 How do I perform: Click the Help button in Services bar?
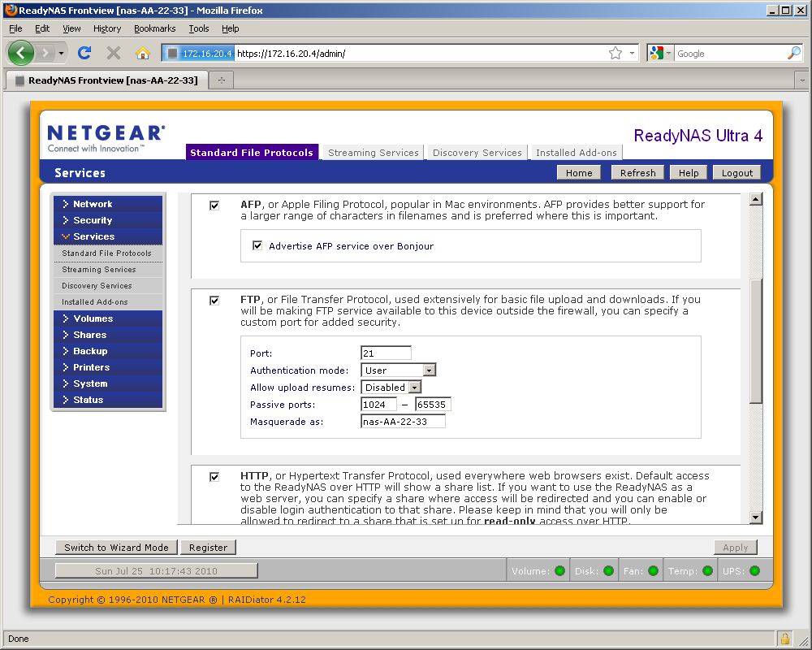point(689,172)
